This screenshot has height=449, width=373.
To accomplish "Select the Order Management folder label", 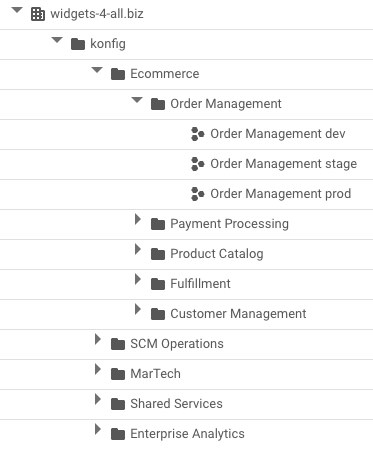I will [x=226, y=104].
